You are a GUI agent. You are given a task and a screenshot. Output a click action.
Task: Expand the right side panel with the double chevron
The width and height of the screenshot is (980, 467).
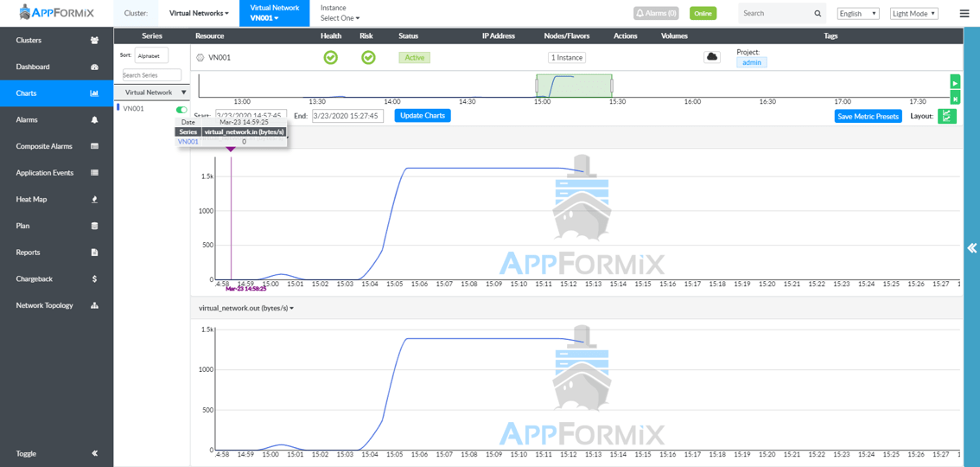[972, 247]
